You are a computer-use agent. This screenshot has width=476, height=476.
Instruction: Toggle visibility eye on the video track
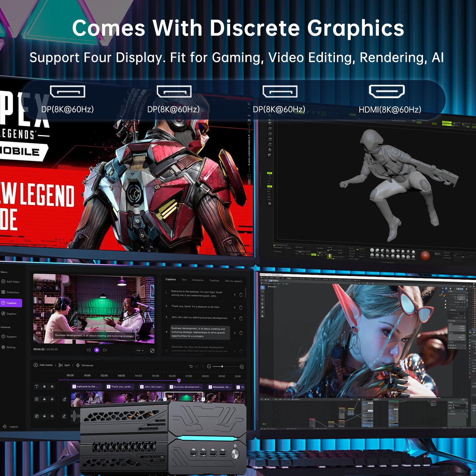(52, 399)
